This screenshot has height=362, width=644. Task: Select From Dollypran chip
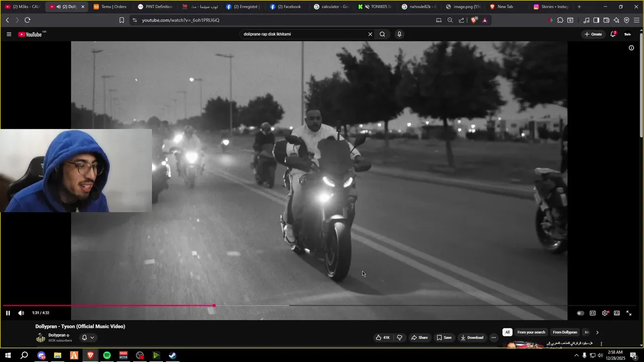tap(565, 332)
